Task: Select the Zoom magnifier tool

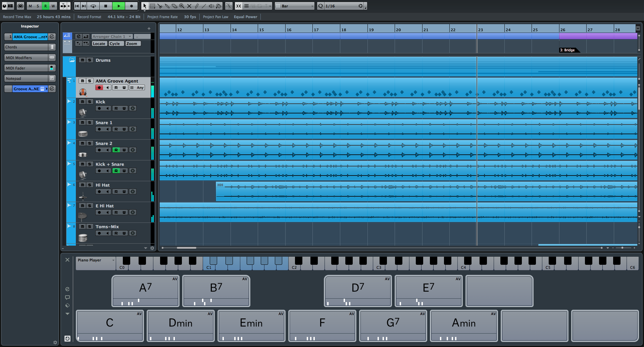Action: pos(182,6)
